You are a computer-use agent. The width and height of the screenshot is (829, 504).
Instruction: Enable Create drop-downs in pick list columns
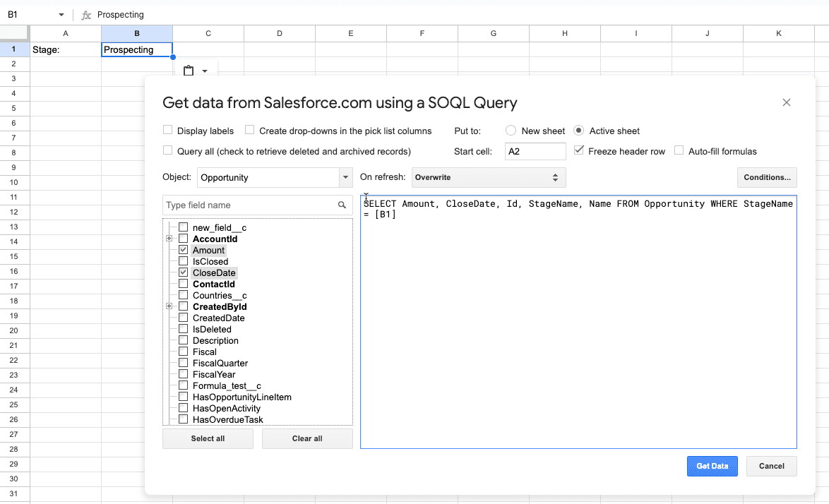249,130
